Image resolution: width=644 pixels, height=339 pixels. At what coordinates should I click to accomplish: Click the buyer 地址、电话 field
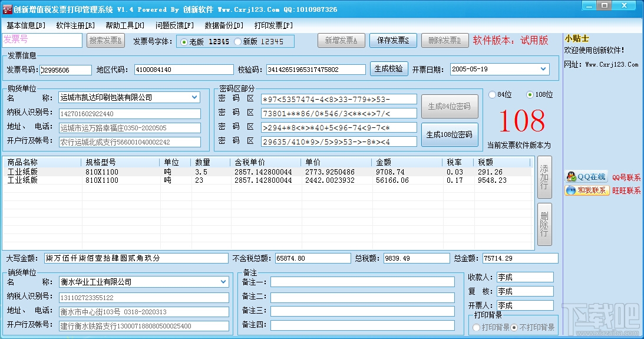click(x=130, y=128)
